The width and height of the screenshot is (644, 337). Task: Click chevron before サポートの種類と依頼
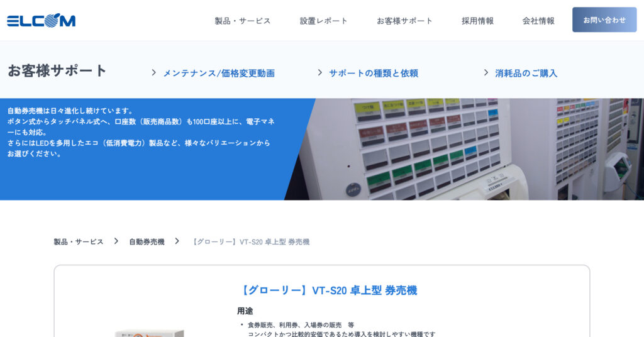point(320,73)
